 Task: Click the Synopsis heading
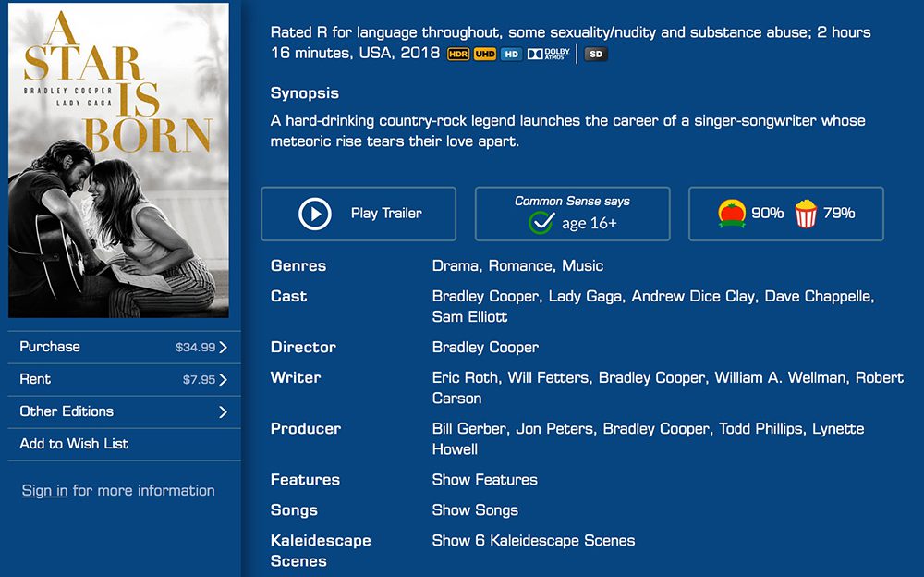[305, 93]
